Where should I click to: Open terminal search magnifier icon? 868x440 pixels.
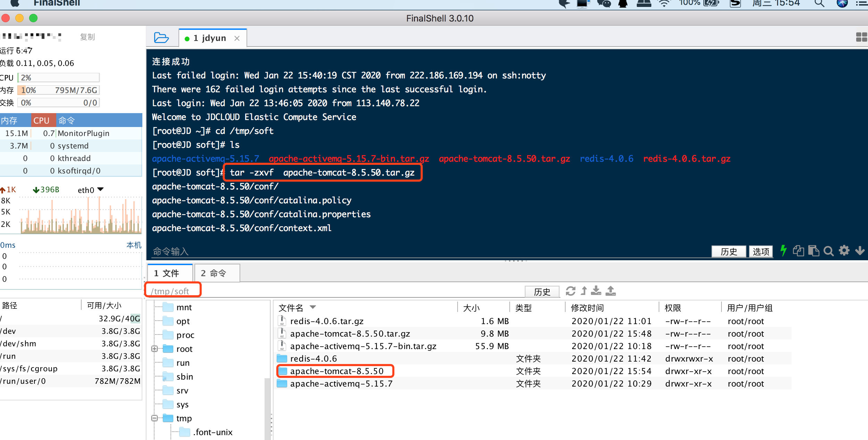click(x=828, y=251)
